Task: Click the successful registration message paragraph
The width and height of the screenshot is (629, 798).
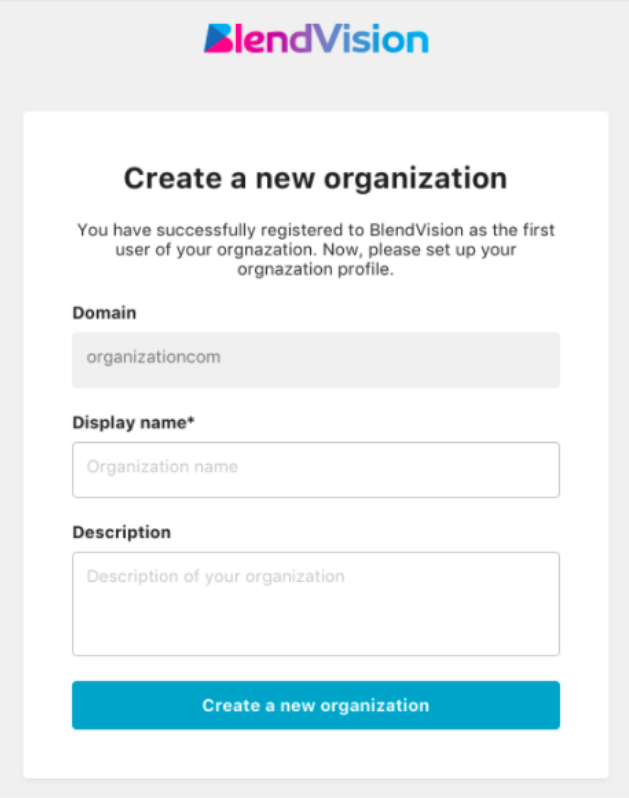Action: coord(315,250)
